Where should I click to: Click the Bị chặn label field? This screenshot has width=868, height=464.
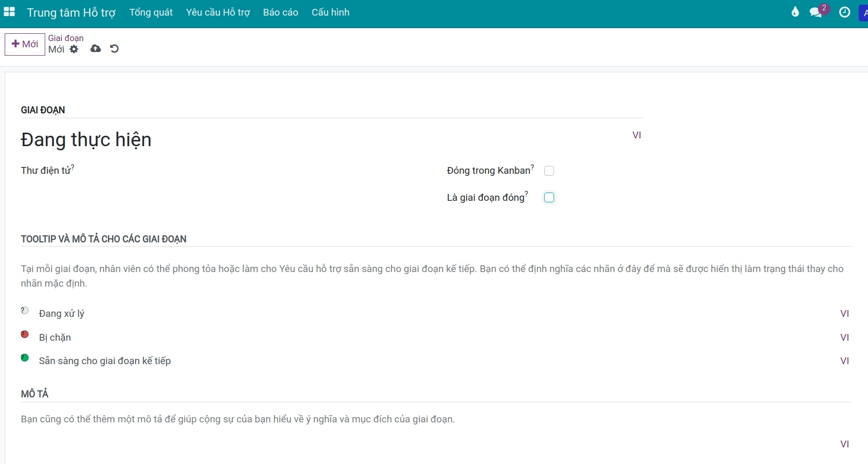tap(437, 338)
